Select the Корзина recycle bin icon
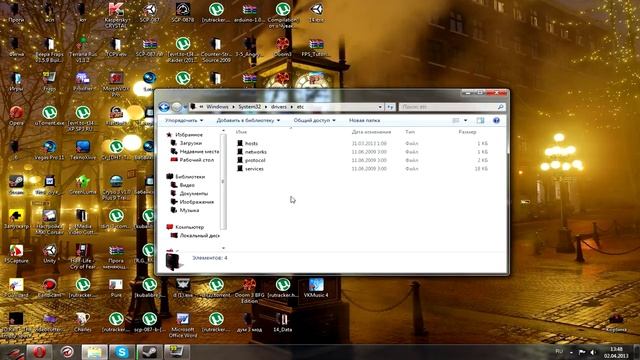 coord(616,322)
